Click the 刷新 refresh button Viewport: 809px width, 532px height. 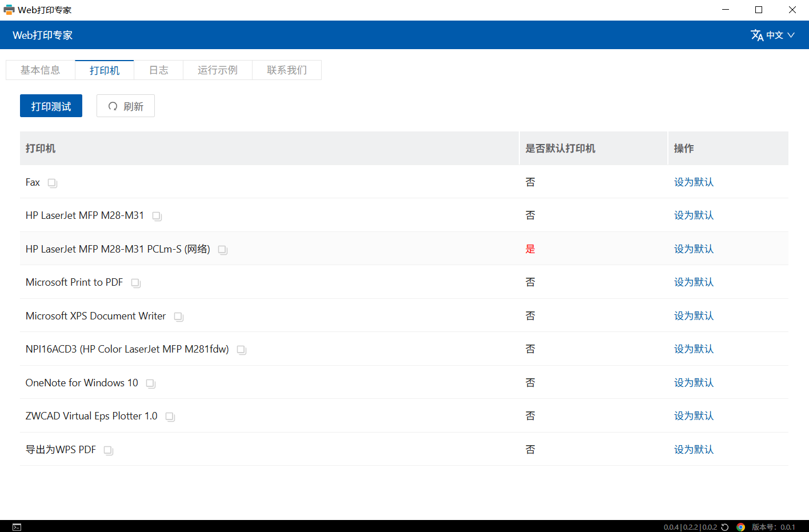pos(126,106)
